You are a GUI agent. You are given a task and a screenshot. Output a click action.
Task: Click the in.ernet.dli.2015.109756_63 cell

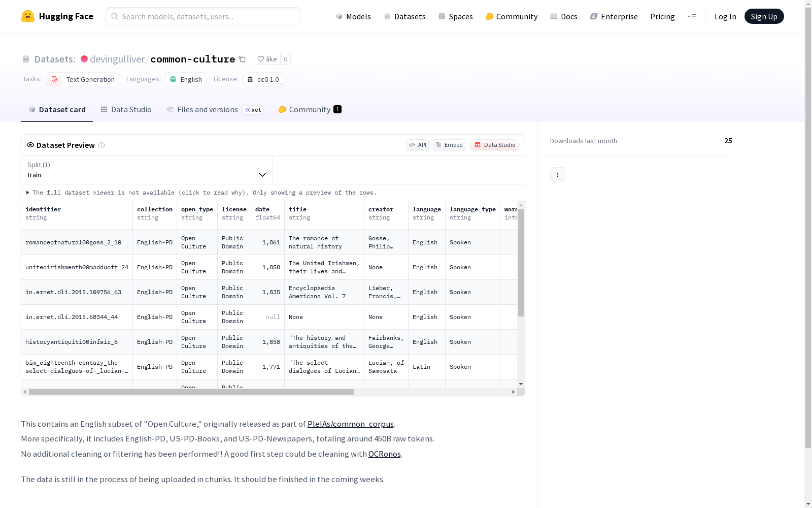tap(77, 292)
